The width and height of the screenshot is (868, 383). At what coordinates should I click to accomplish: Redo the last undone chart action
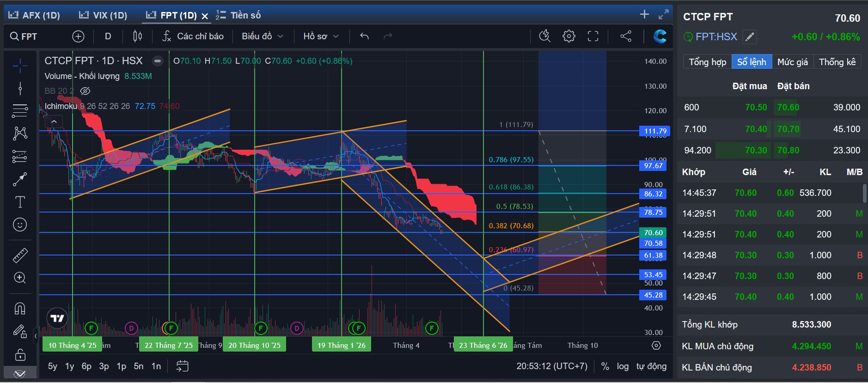tap(388, 36)
